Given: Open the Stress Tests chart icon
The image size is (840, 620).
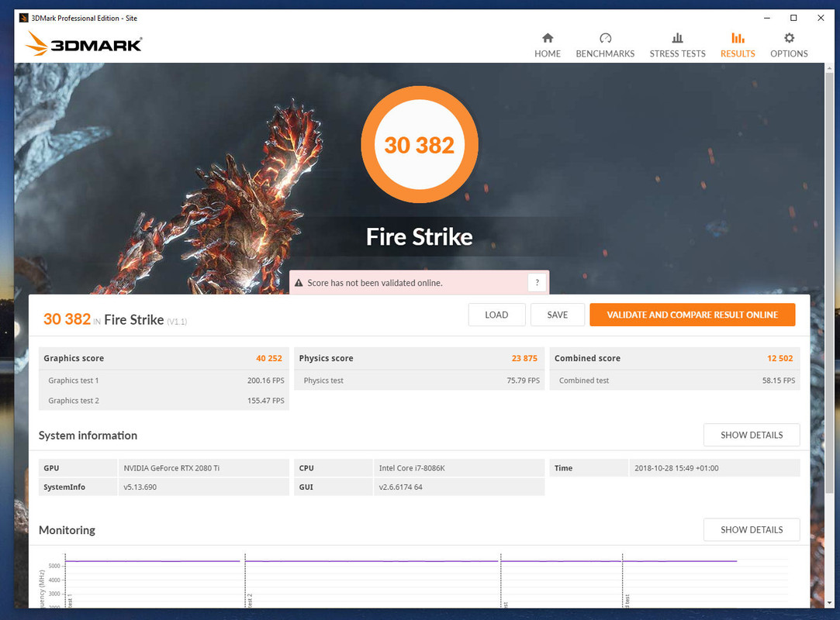Looking at the screenshot, I should point(677,38).
